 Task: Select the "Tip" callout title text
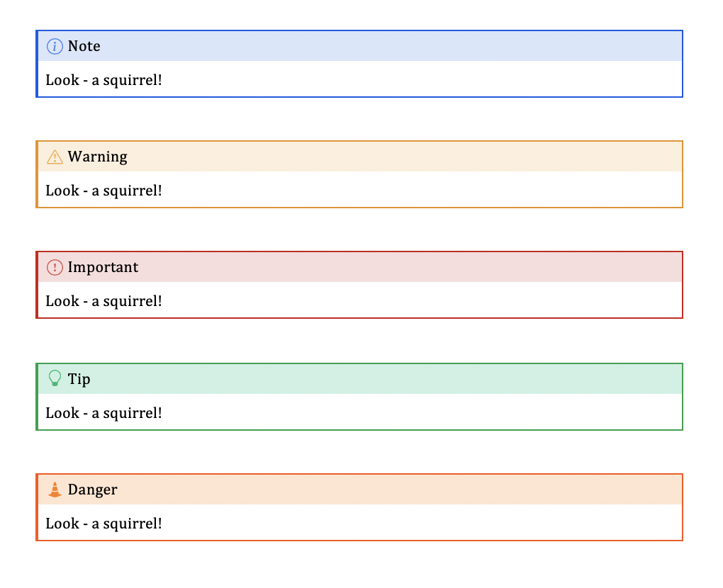coord(79,379)
